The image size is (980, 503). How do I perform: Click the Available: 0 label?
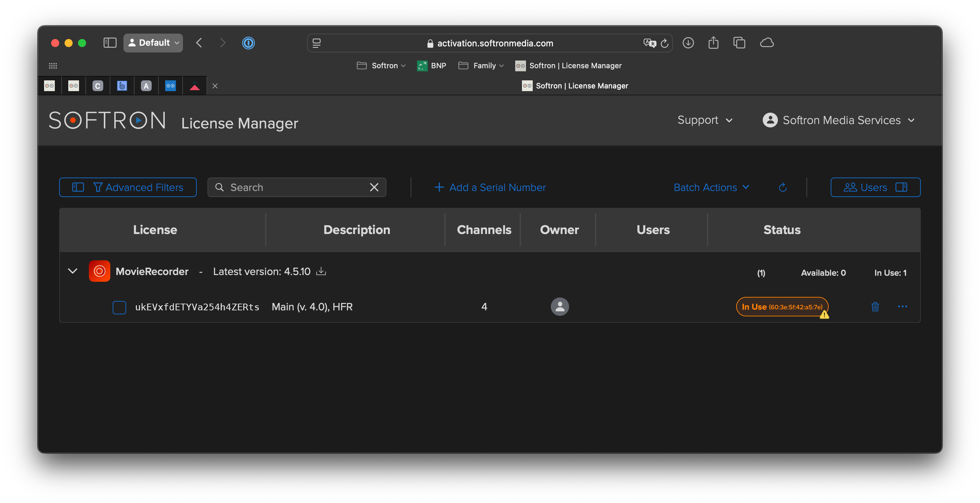(x=823, y=272)
